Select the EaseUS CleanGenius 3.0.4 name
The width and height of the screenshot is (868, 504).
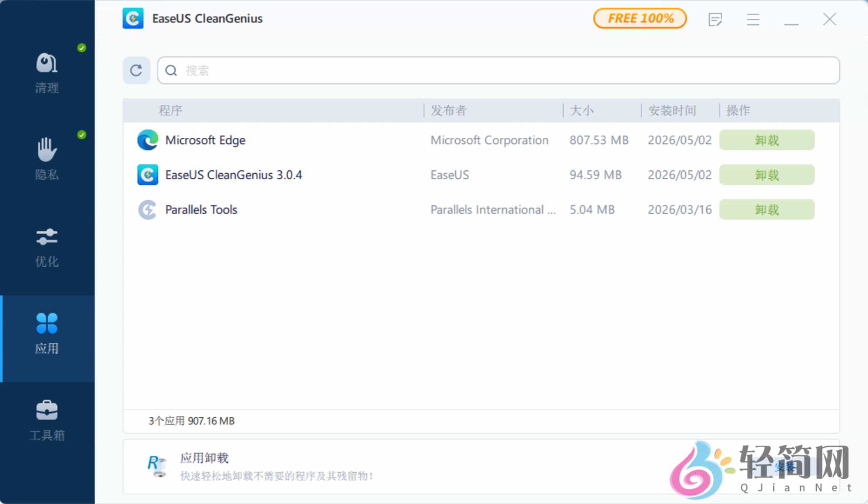234,175
